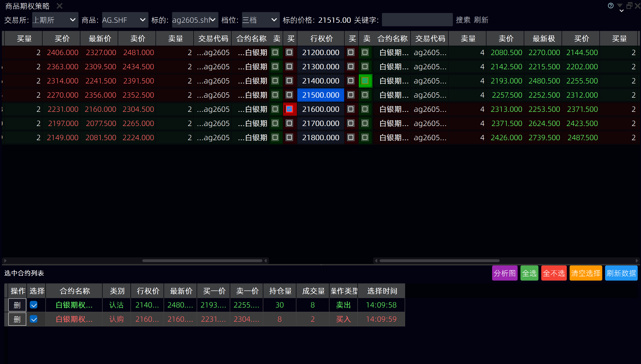Viewport: 641px width, 364px height.
Task: Close the 商品期权策略 tab
Action: (60, 6)
